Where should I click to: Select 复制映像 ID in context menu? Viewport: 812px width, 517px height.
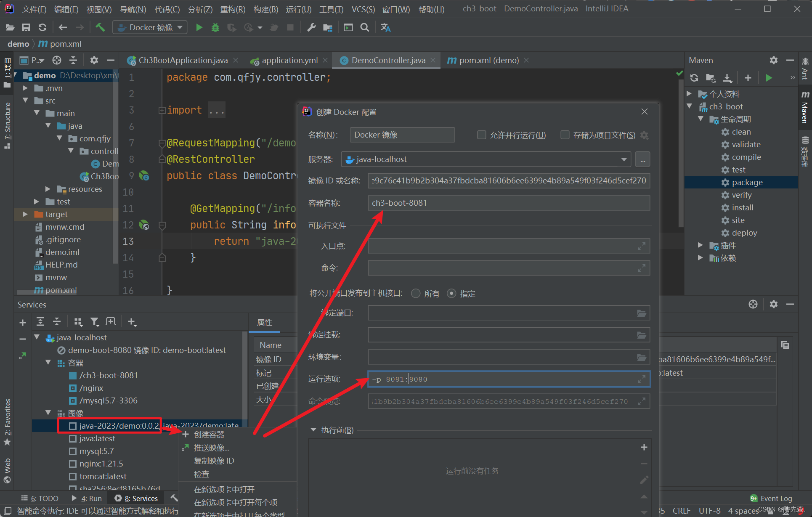click(x=214, y=461)
